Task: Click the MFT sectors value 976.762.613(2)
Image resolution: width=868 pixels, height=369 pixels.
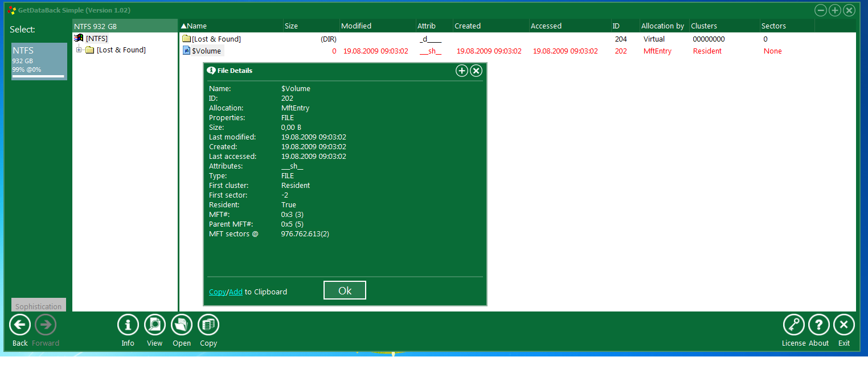Action: [x=305, y=234]
